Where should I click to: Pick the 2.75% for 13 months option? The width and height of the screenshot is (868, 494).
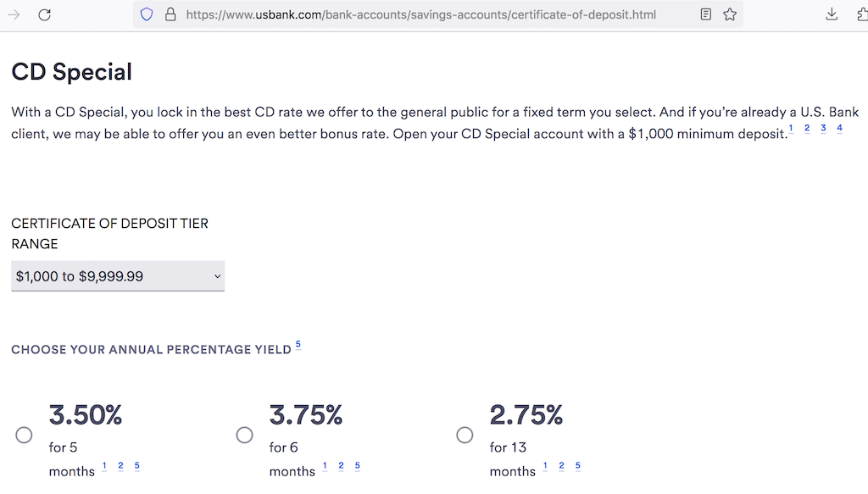[x=465, y=435]
